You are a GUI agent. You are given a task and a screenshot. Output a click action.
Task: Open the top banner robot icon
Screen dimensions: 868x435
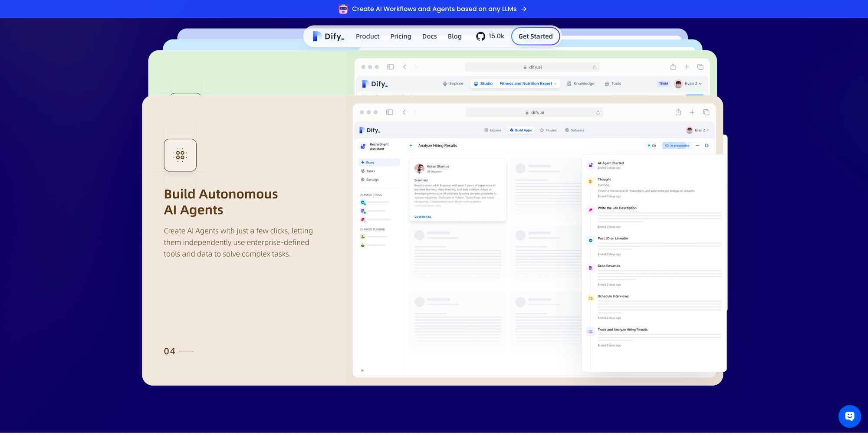(343, 9)
